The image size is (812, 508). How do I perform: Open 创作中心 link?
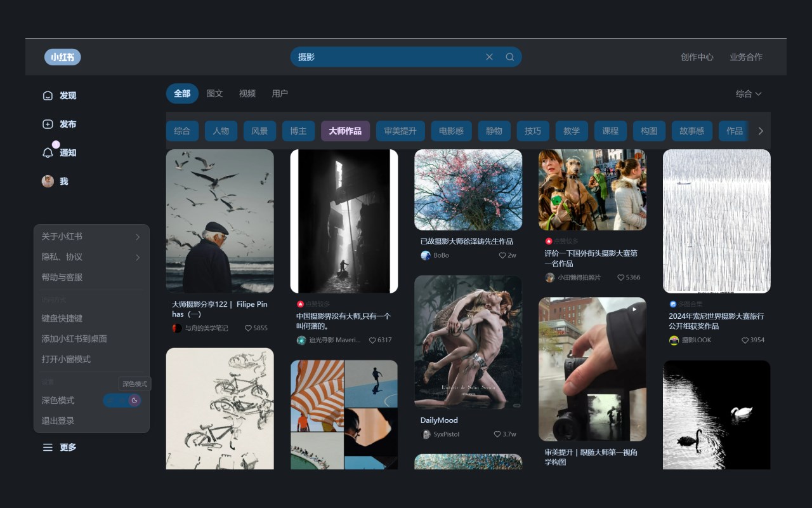coord(697,57)
